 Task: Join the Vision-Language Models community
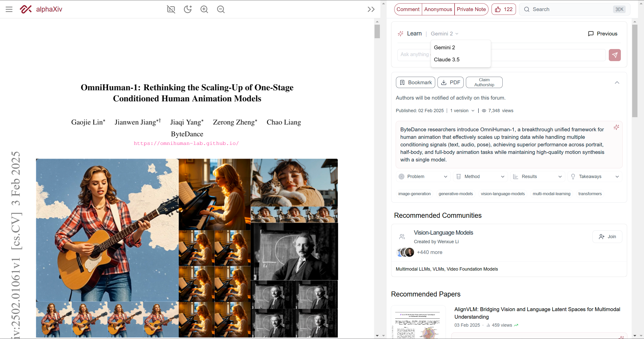pos(607,237)
